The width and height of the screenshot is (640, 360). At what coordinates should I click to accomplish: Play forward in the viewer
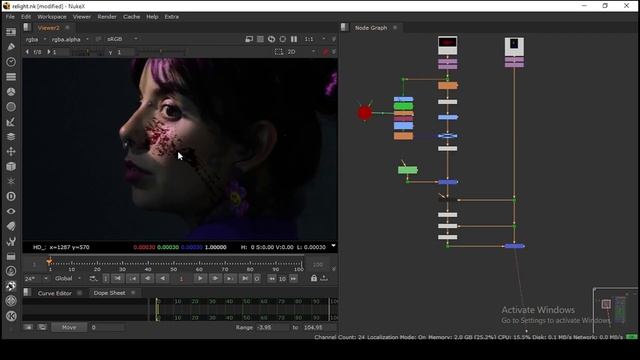tap(200, 278)
